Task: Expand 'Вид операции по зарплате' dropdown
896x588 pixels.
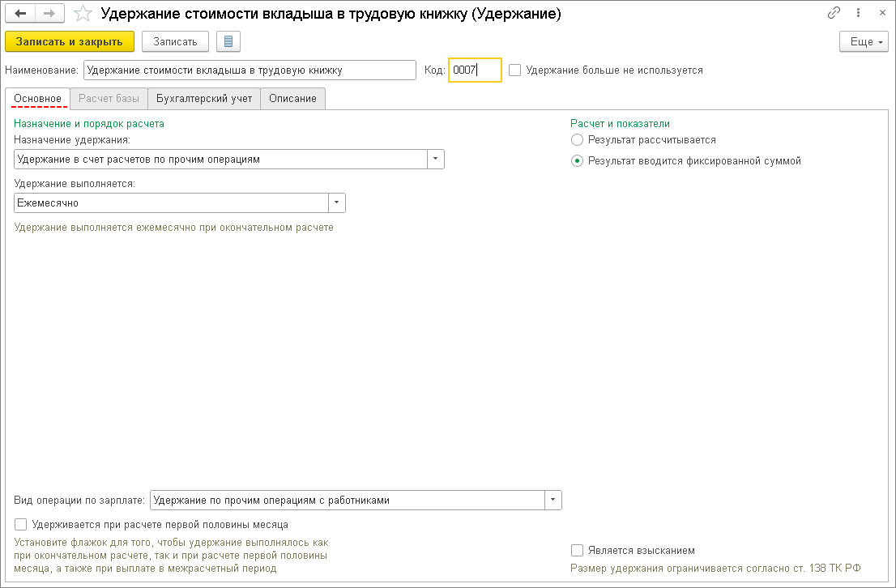Action: tap(553, 501)
